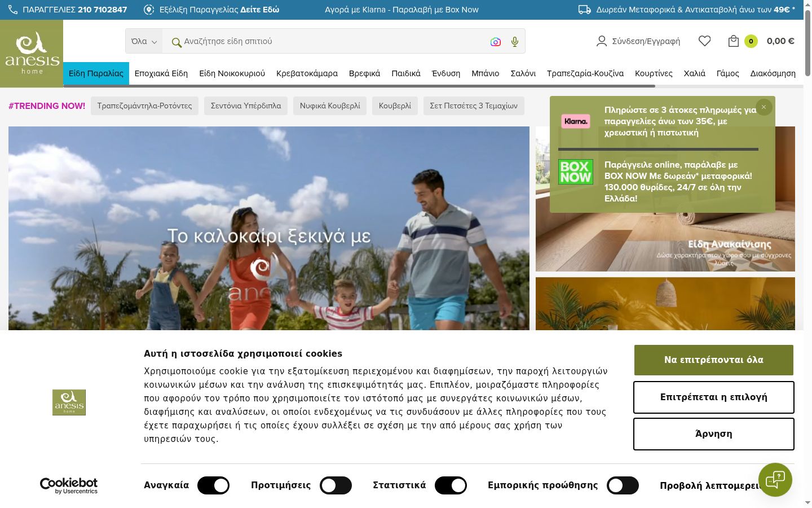
Task: Select the Σετ Πετσέτες 3 Τεμαχίων tag
Action: pyautogui.click(x=474, y=106)
